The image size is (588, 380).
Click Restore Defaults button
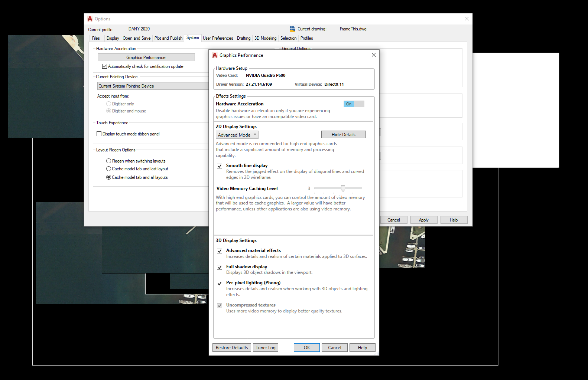click(232, 348)
